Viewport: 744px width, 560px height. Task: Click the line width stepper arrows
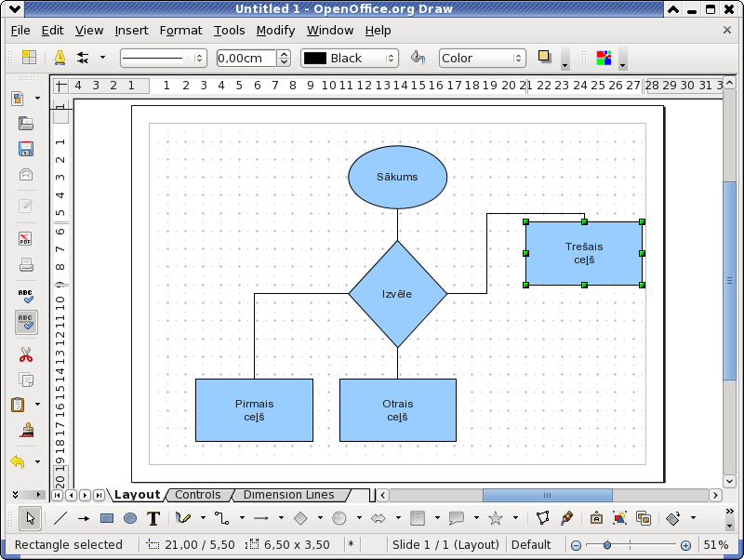pyautogui.click(x=284, y=58)
